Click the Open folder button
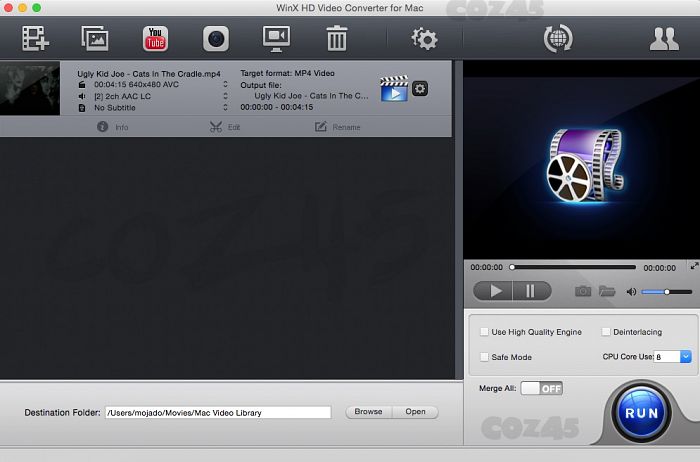 point(415,412)
